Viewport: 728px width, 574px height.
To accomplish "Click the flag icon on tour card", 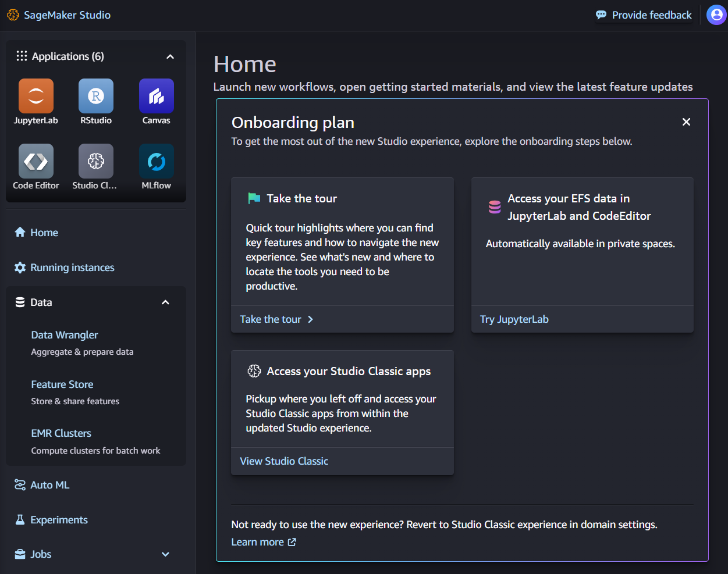I will [x=254, y=198].
